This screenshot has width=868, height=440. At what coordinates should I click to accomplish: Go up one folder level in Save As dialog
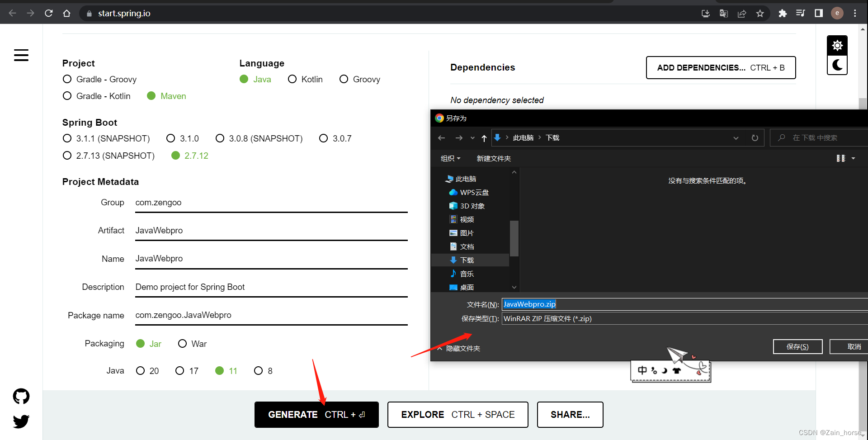(x=484, y=138)
